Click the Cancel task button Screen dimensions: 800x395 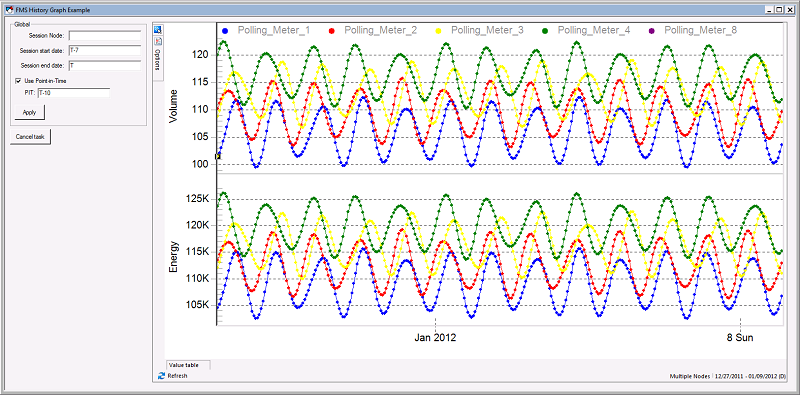30,137
